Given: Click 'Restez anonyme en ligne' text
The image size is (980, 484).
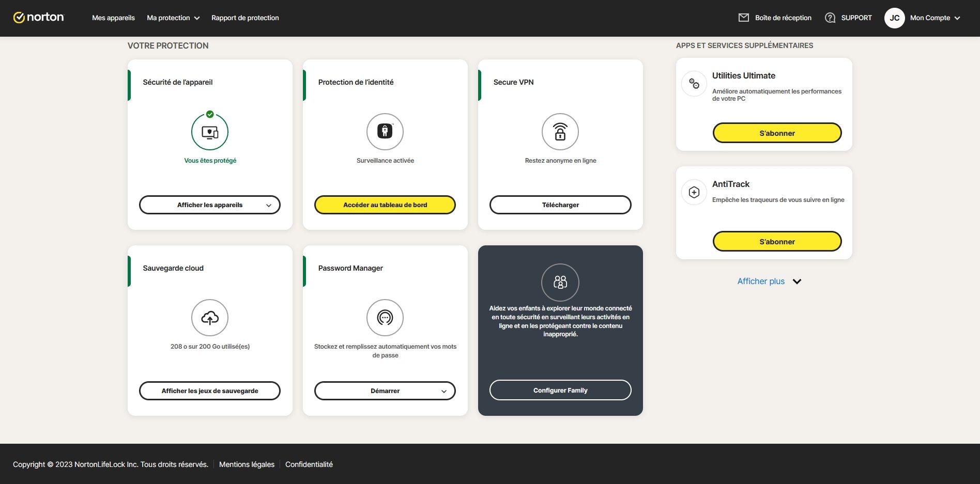Looking at the screenshot, I should point(560,161).
